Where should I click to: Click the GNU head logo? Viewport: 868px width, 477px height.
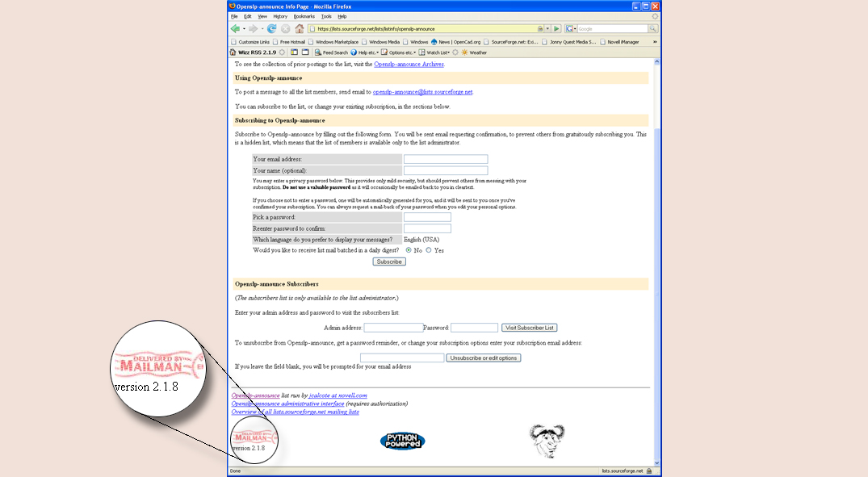point(547,441)
